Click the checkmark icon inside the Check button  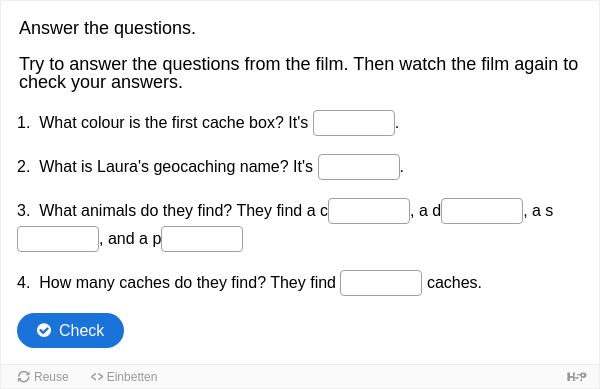[x=44, y=330]
